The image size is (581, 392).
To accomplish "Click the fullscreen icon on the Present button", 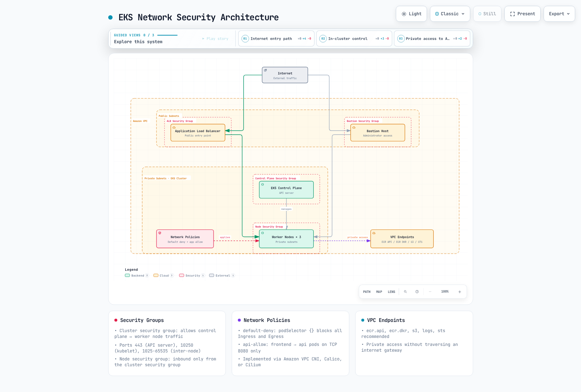I will 512,14.
